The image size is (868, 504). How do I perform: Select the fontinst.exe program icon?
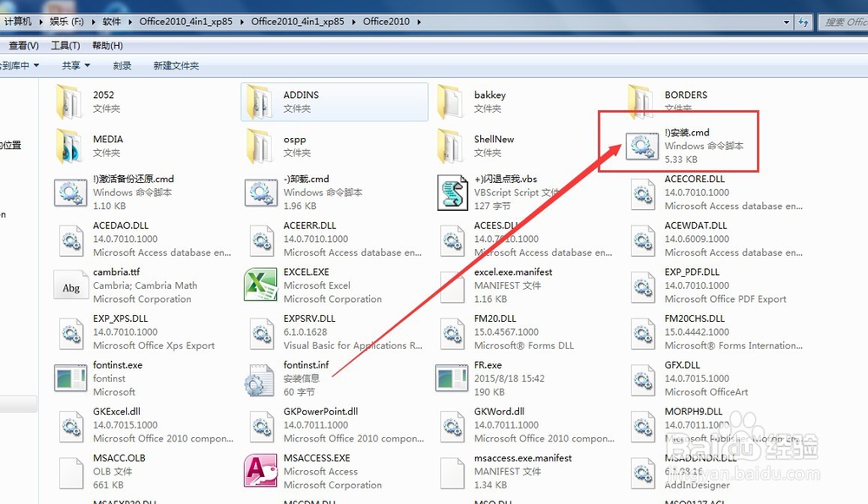click(70, 378)
